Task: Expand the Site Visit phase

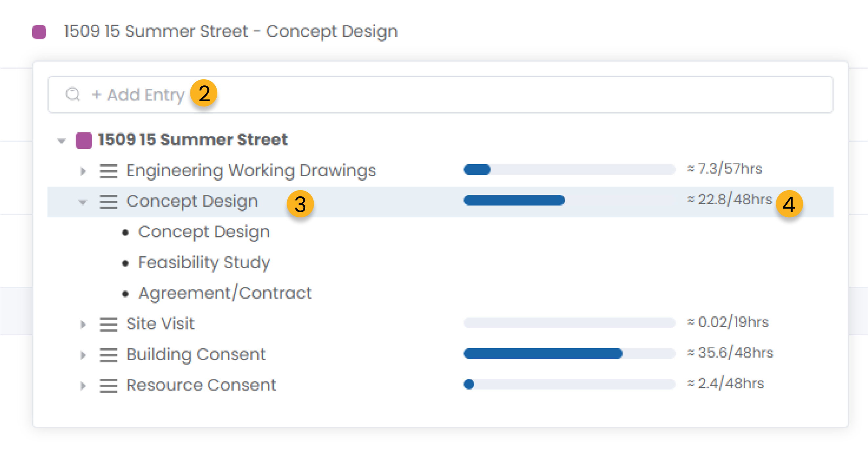Action: (83, 325)
